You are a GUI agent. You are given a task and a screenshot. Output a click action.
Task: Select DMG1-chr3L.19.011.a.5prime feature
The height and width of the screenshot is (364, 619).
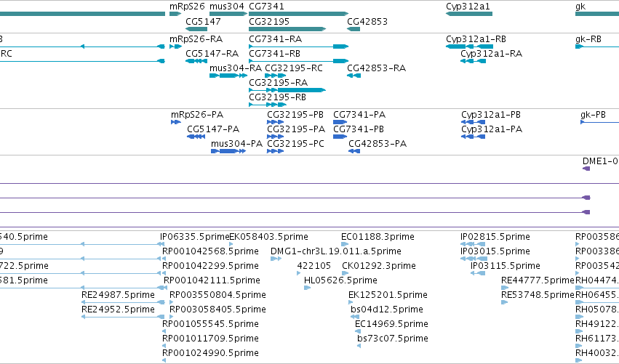[336, 251]
